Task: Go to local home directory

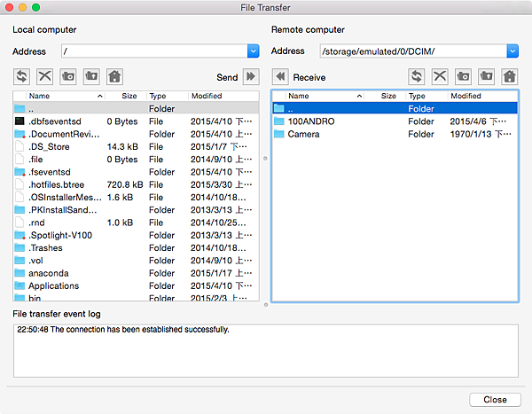Action: (113, 77)
